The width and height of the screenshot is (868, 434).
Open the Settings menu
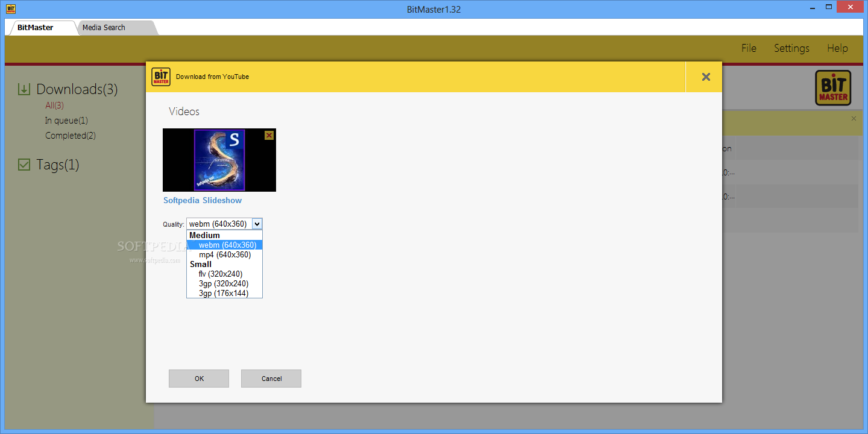click(x=791, y=48)
